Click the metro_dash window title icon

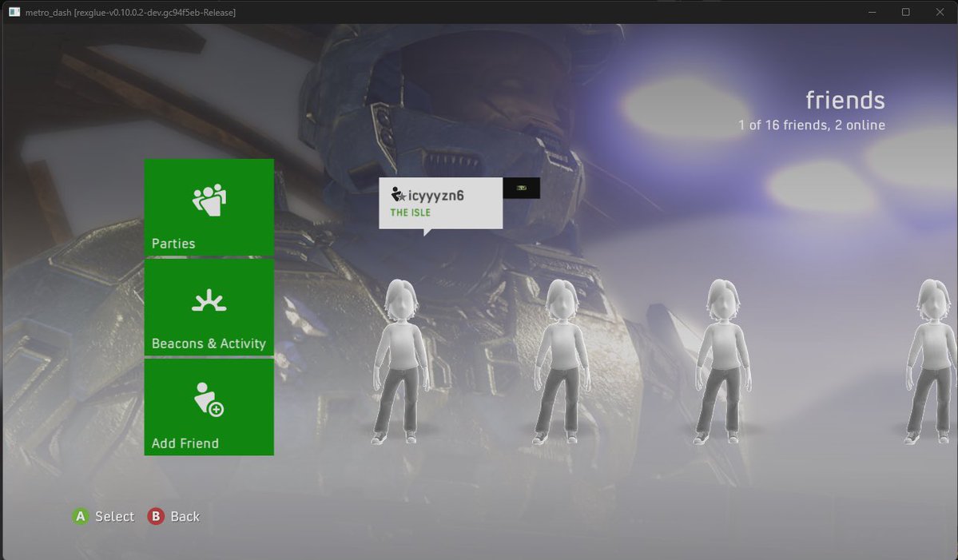pyautogui.click(x=14, y=12)
